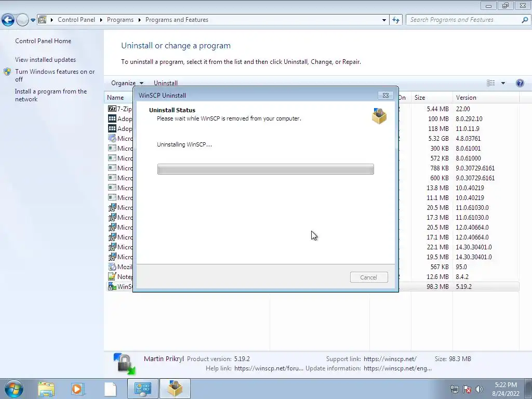Switch to Control Panel taskbar button
The width and height of the screenshot is (532, 399).
(142, 389)
